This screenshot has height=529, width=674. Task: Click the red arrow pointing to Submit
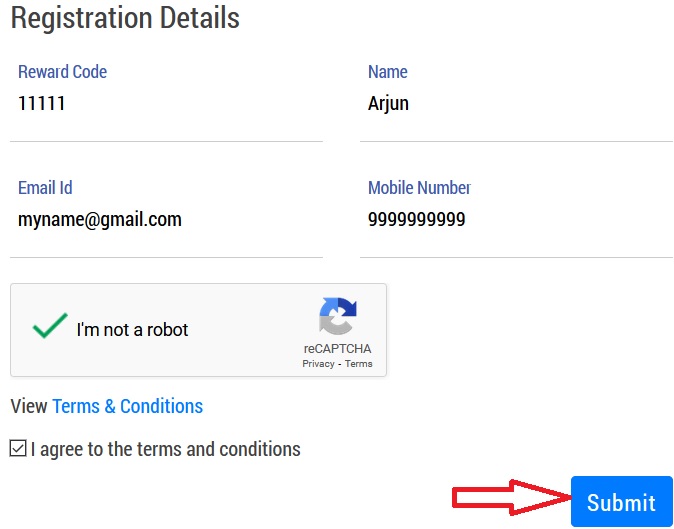tap(507, 499)
